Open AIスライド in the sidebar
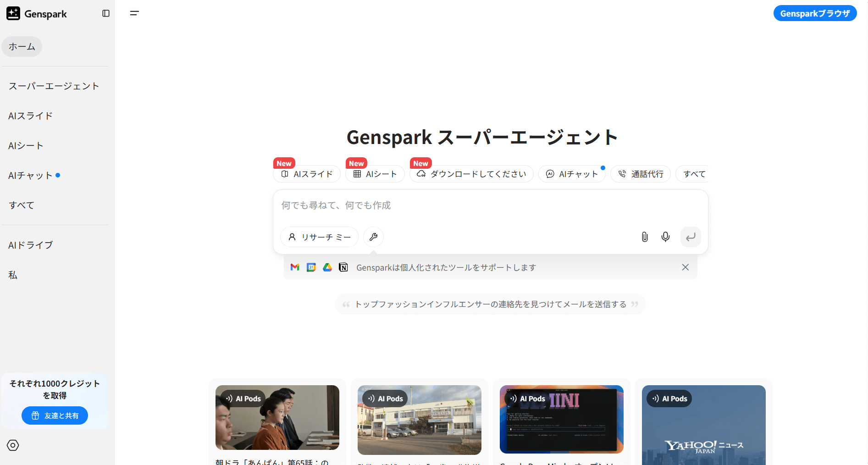This screenshot has height=465, width=868. coord(31,116)
